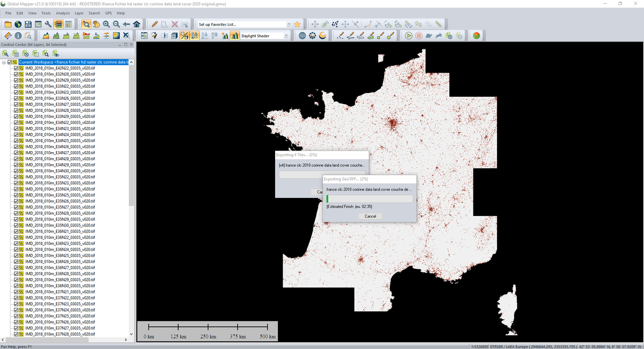This screenshot has height=349, width=644.
Task: Click the Zoom to Layer icon in Control Center
Action: click(x=45, y=53)
